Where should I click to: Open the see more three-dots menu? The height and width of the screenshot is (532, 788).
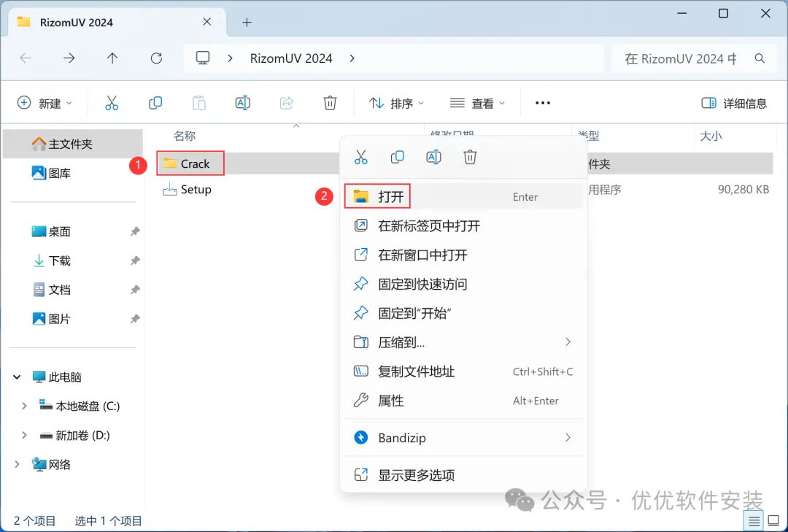tap(543, 103)
